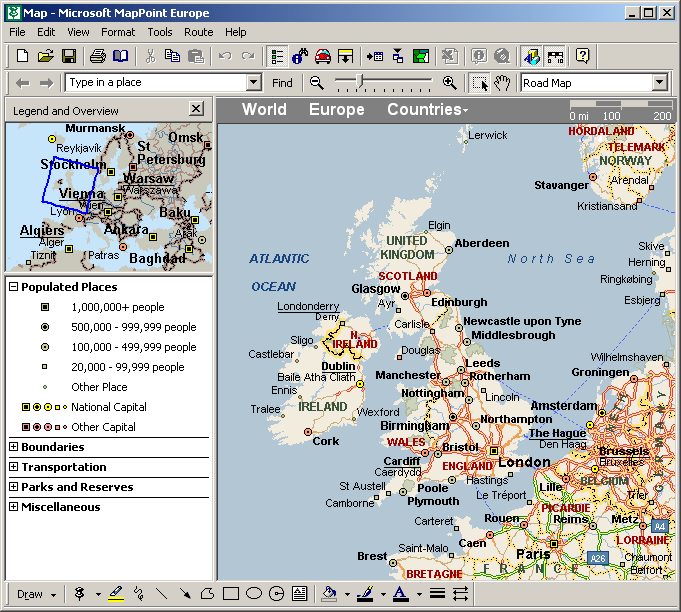Open Find Nearby Places binoculars icon
The width and height of the screenshot is (681, 612).
coord(300,56)
